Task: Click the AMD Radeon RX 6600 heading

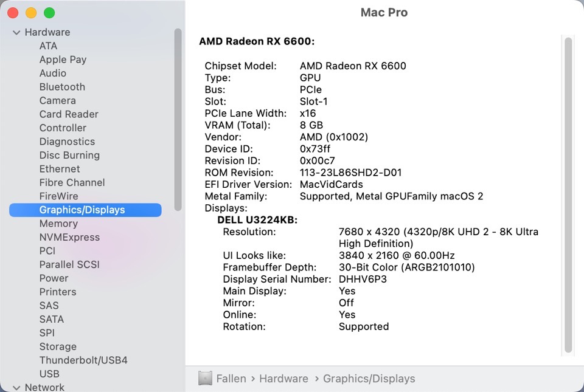Action: 257,41
